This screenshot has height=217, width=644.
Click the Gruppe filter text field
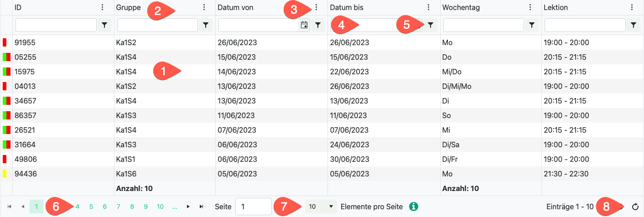(x=157, y=25)
